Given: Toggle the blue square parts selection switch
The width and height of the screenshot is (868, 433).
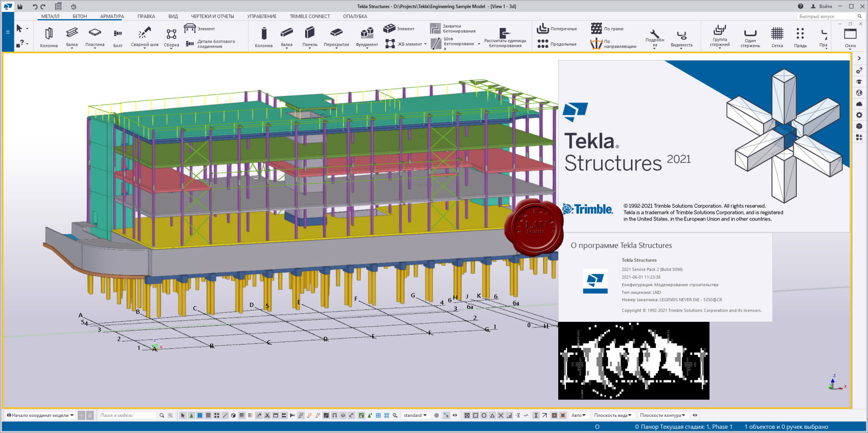Looking at the screenshot, I should point(200,416).
